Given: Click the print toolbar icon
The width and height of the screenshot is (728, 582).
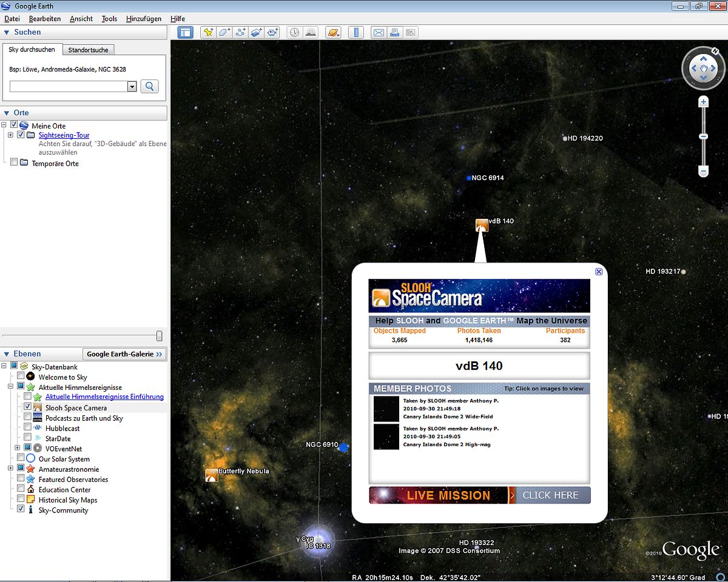Looking at the screenshot, I should tap(394, 33).
